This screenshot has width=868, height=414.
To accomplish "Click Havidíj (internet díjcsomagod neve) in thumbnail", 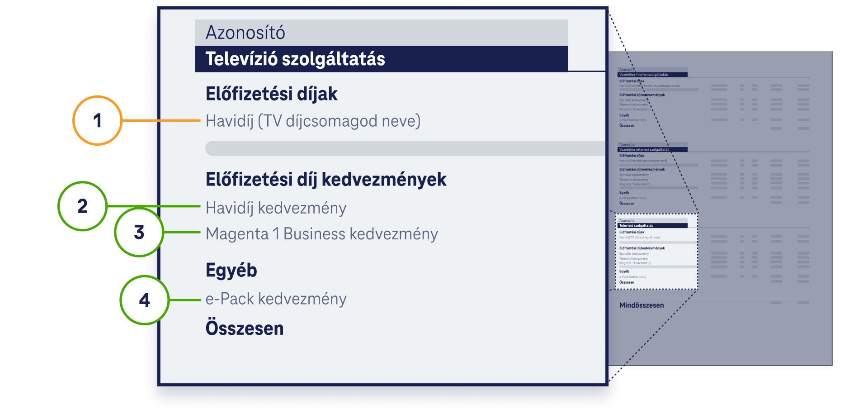I will point(643,161).
